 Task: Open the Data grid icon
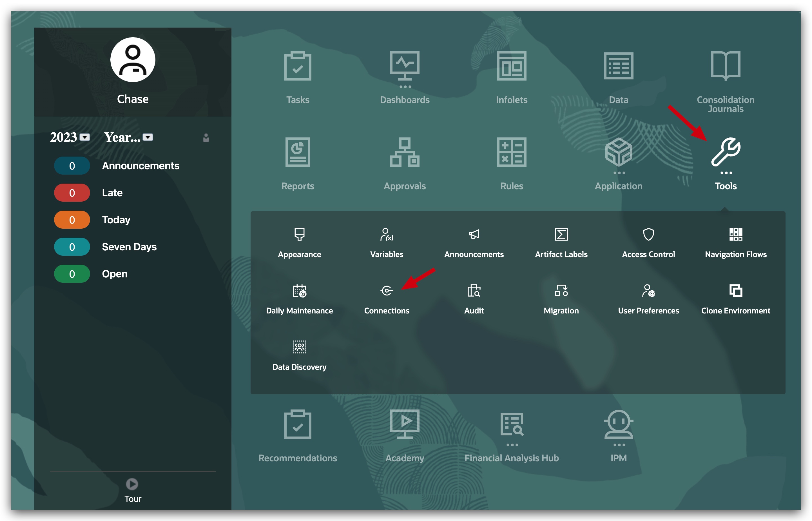pyautogui.click(x=619, y=66)
